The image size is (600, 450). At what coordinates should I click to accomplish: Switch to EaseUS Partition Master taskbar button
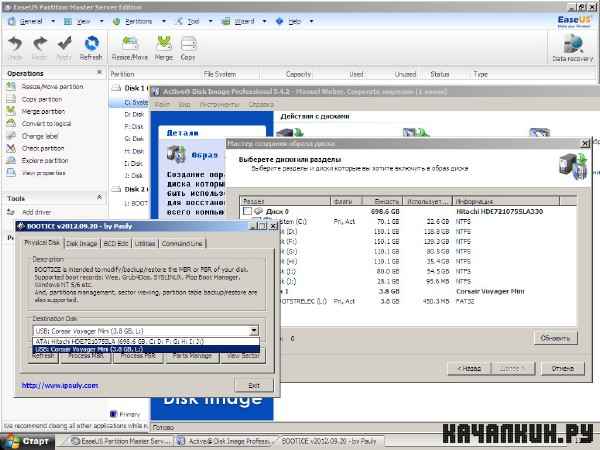[121, 441]
